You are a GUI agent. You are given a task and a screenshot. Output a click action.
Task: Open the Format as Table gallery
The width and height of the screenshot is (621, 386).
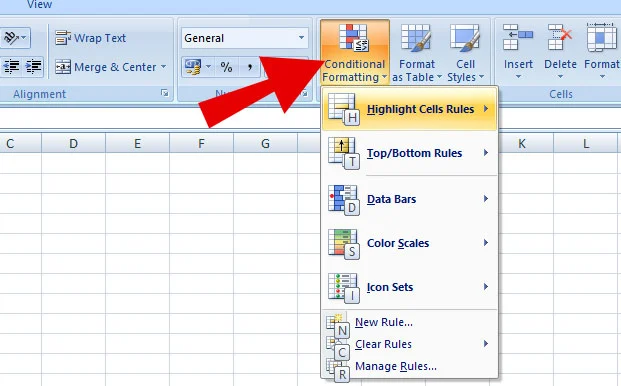coord(416,52)
